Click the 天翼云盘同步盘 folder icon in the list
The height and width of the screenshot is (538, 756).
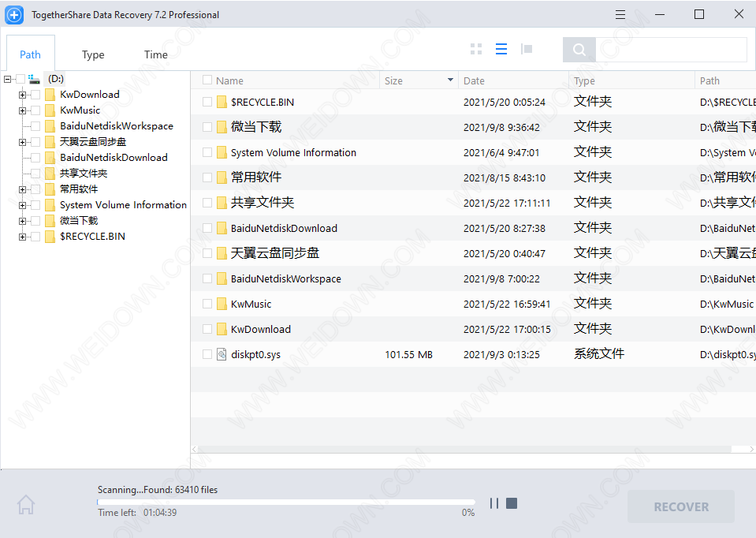pos(222,253)
